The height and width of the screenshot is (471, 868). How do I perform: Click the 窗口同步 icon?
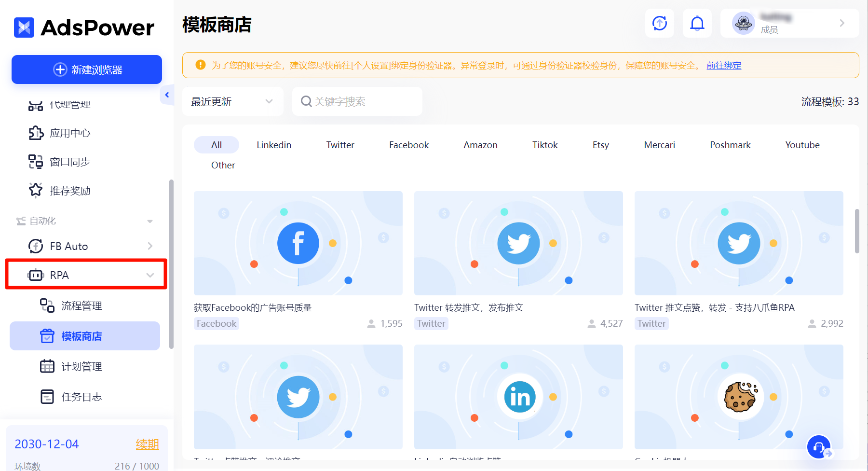[36, 162]
